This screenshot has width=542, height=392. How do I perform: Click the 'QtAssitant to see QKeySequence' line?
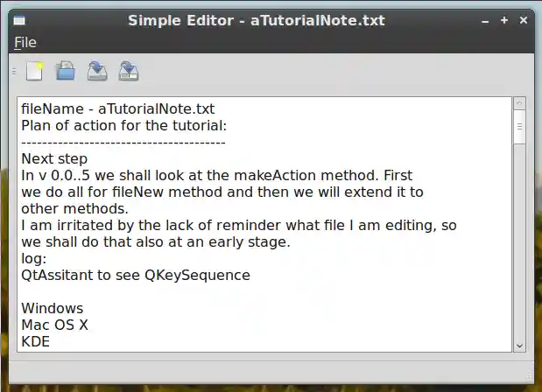[x=136, y=275]
